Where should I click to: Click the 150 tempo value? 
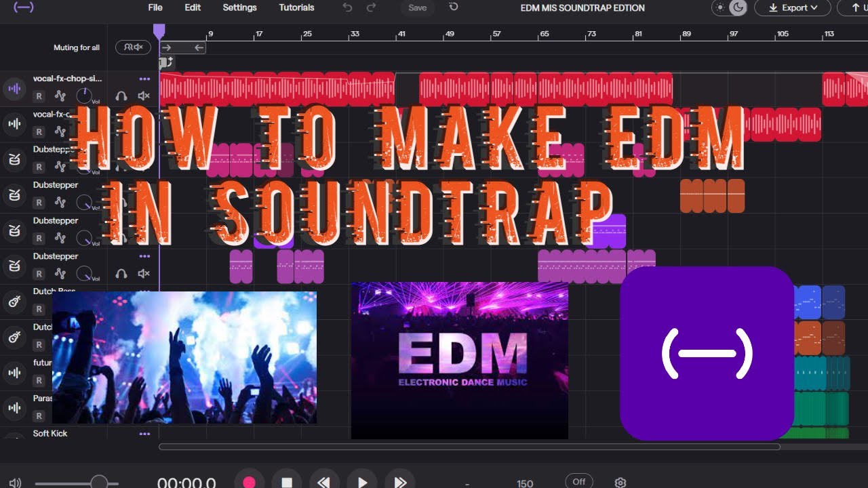525,483
